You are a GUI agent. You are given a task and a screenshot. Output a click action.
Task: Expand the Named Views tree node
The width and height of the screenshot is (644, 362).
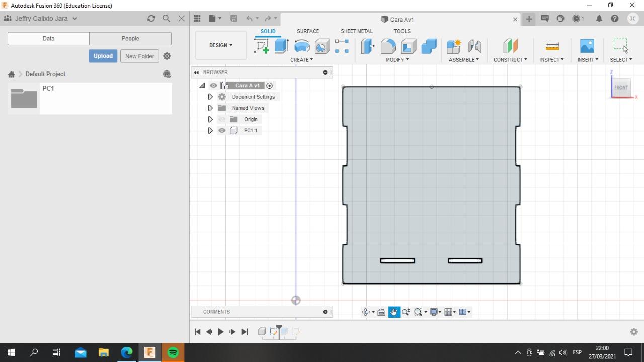(x=210, y=108)
